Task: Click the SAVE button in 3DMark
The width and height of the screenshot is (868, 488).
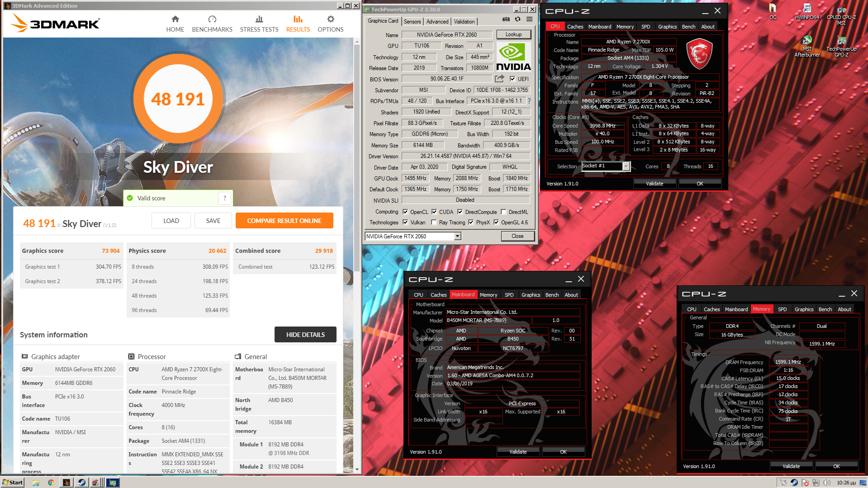Action: coord(213,221)
